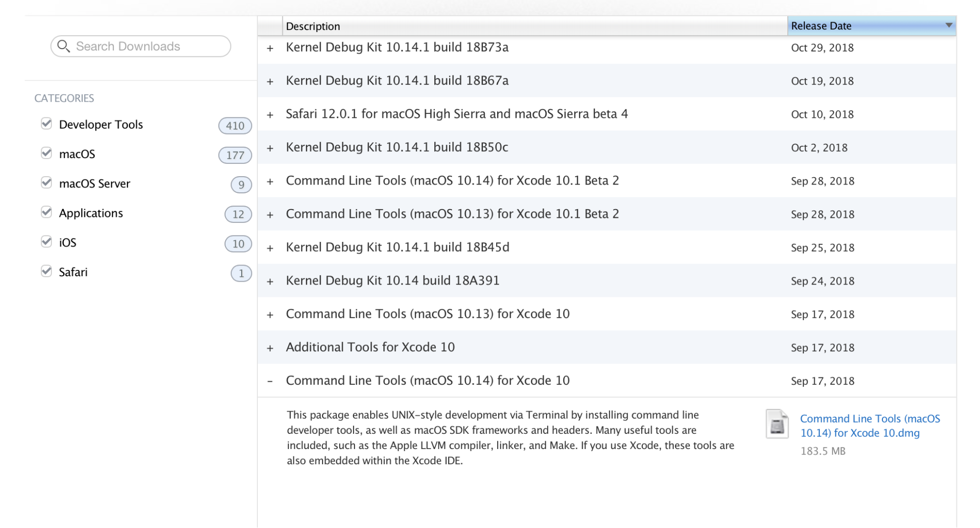Click the 'Sep 25, 2018' release date
980x528 pixels.
pyautogui.click(x=823, y=248)
